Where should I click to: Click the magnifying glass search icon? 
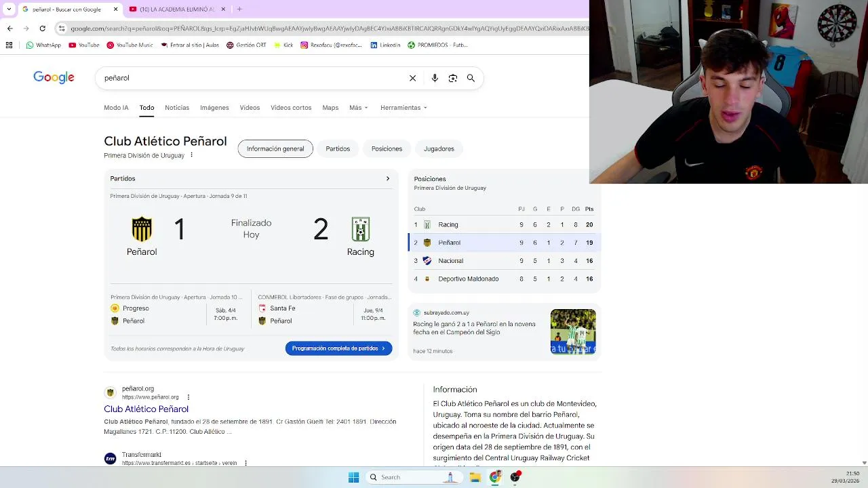click(471, 78)
